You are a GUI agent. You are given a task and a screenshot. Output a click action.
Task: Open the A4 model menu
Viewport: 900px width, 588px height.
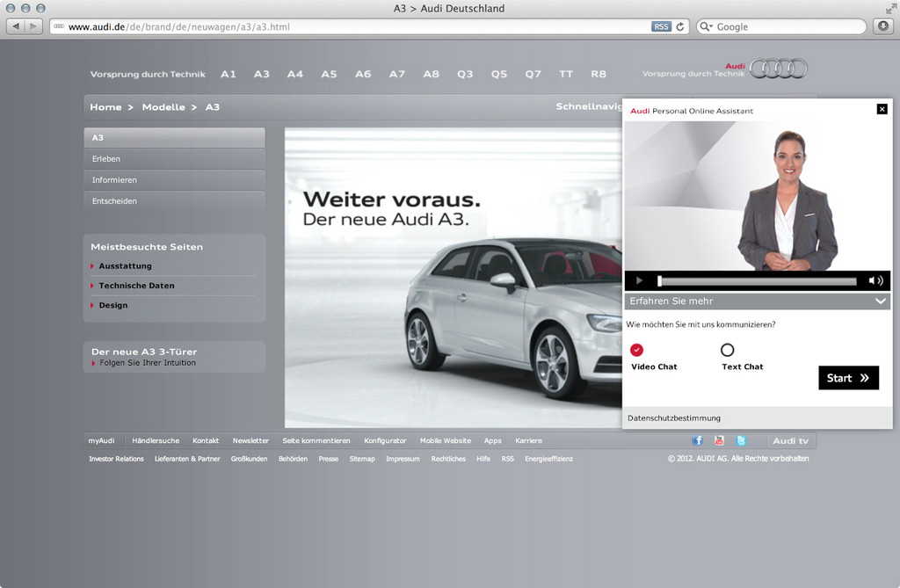[x=295, y=74]
